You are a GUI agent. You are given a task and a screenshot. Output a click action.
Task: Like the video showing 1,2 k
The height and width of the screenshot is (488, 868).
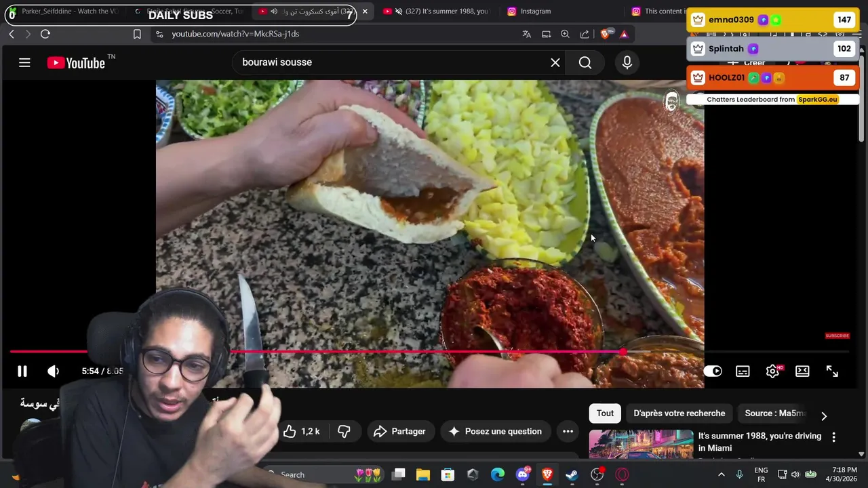tap(302, 431)
